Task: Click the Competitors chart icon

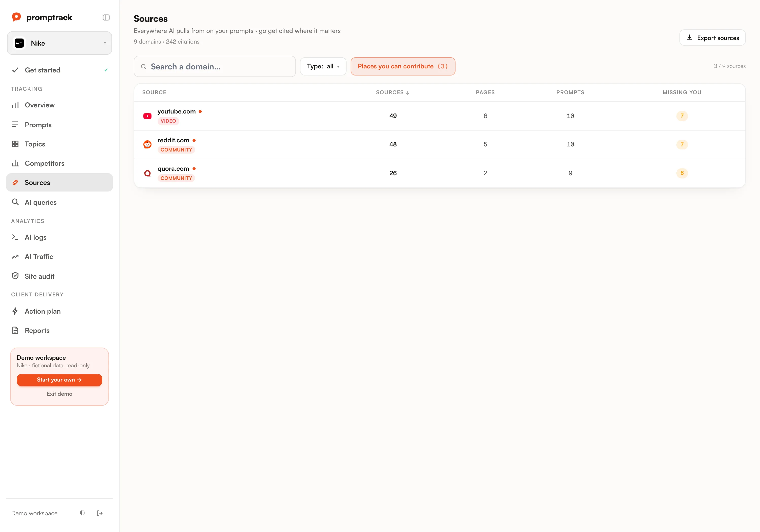Action: point(15,163)
